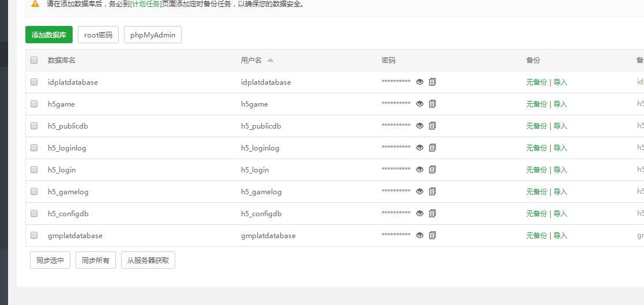The image size is (644, 305).
Task: Click username h5_login in 用户名 column
Action: [x=255, y=170]
